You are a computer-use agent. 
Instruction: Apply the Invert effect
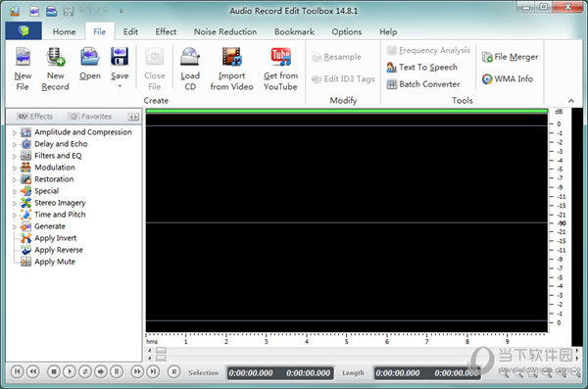(48, 238)
